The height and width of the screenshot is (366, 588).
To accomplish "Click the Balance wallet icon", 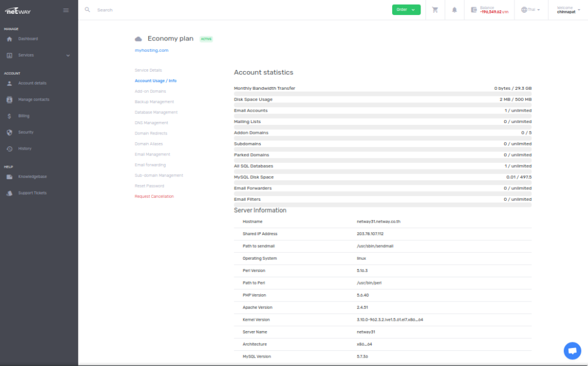I will (x=474, y=10).
